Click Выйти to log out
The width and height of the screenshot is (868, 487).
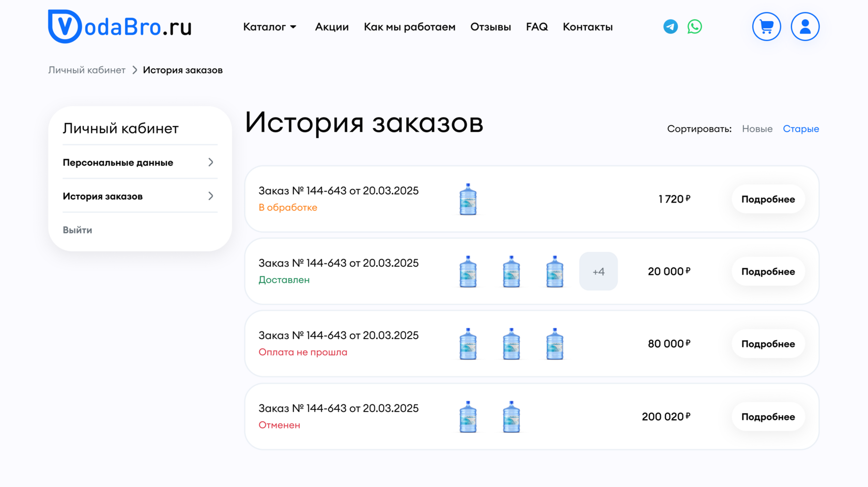click(x=78, y=230)
